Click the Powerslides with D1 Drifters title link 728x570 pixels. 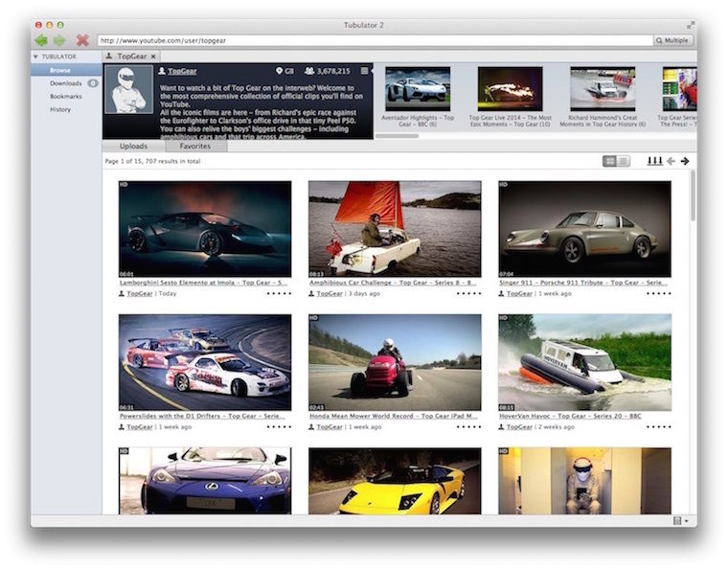coord(202,416)
